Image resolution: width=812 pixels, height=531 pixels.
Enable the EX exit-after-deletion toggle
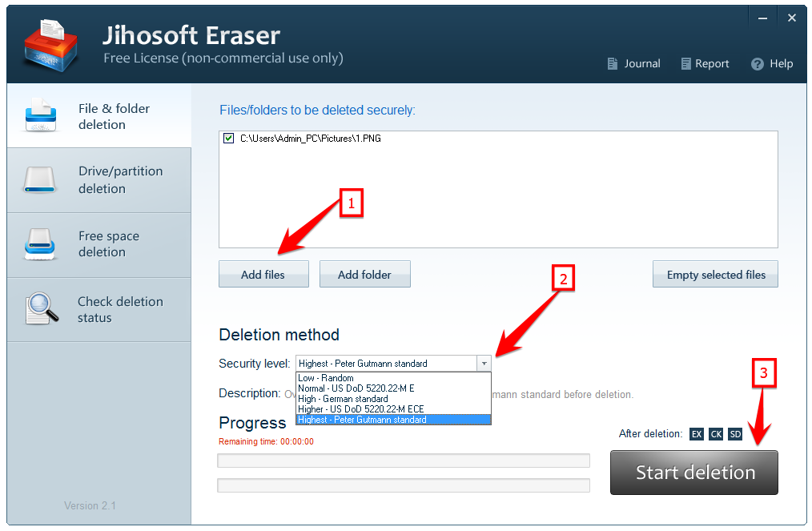coord(696,433)
